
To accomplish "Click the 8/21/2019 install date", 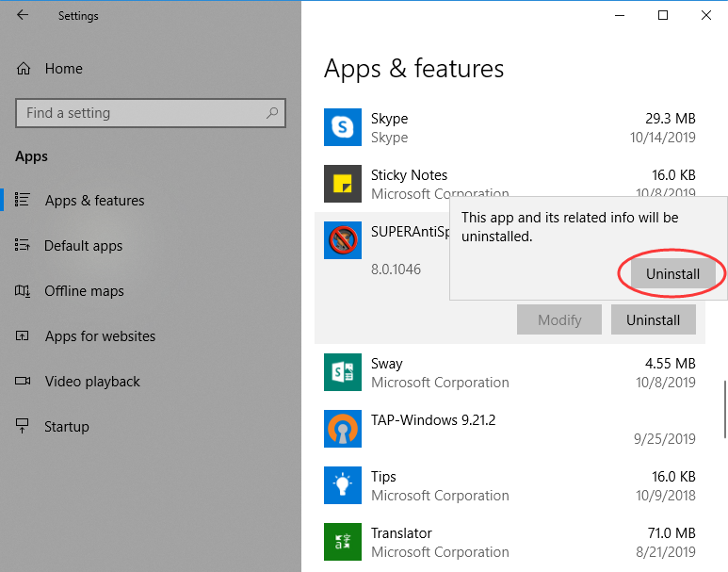I will [666, 552].
